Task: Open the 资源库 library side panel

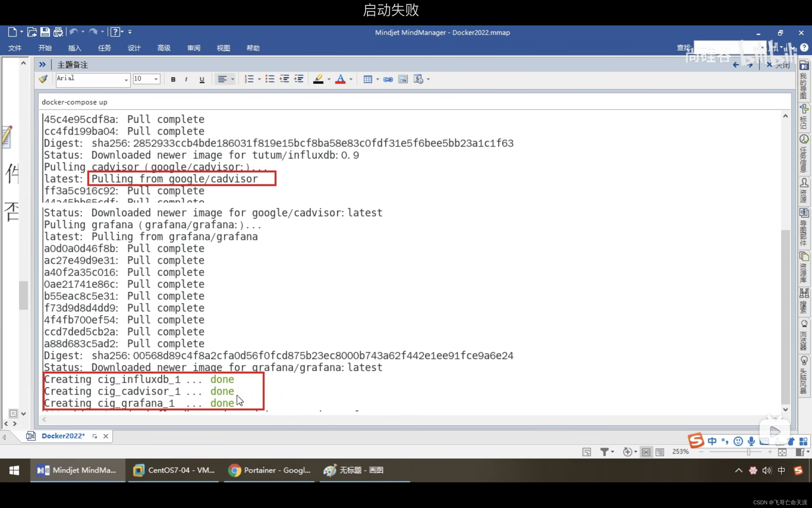Action: (x=804, y=268)
